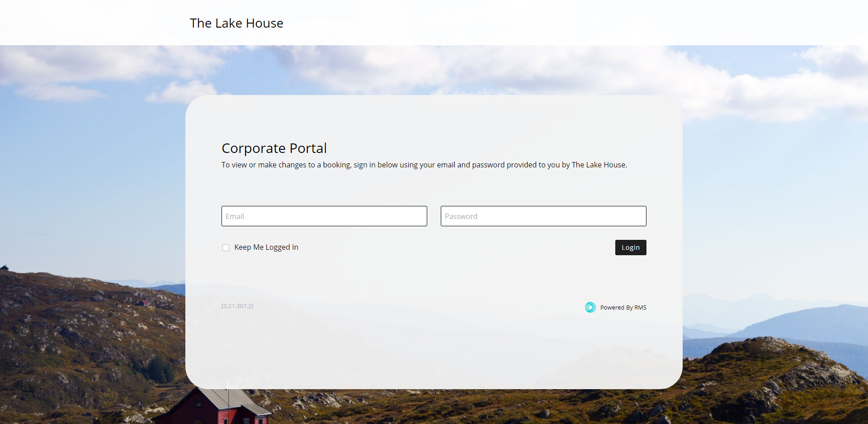Click the Email placeholder text
Image resolution: width=868 pixels, height=424 pixels.
pyautogui.click(x=236, y=216)
